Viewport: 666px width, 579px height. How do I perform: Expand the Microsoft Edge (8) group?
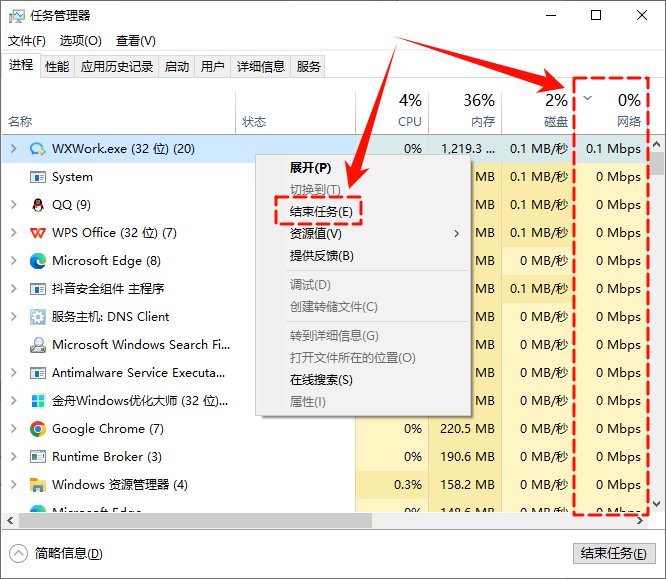coord(14,261)
